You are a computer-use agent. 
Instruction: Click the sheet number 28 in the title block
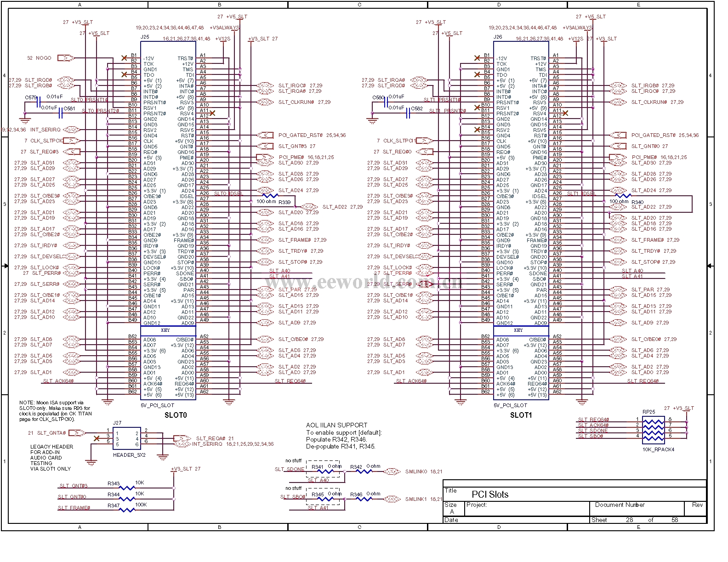[629, 520]
